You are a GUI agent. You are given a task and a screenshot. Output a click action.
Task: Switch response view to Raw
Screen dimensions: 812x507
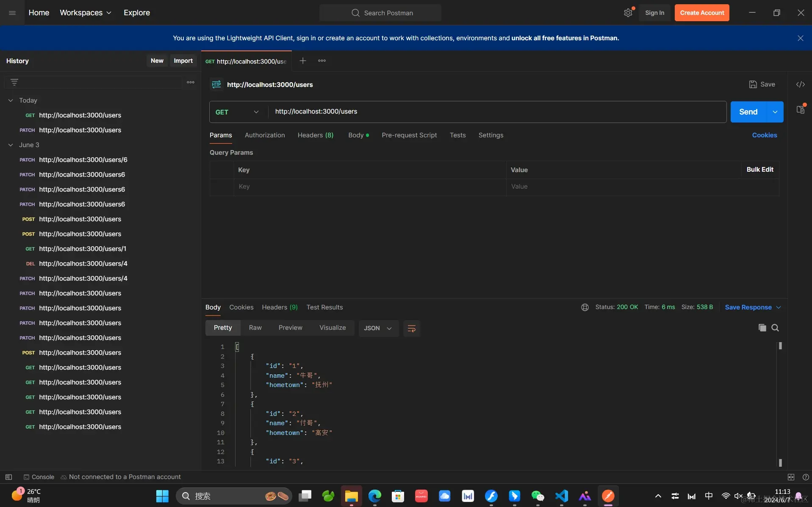click(255, 328)
